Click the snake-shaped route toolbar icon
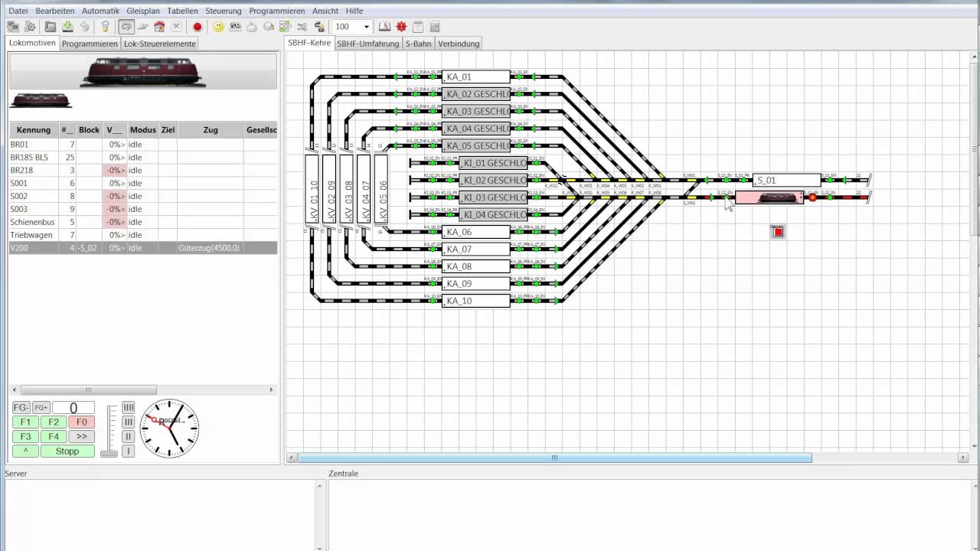Image resolution: width=980 pixels, height=551 pixels. 319,27
